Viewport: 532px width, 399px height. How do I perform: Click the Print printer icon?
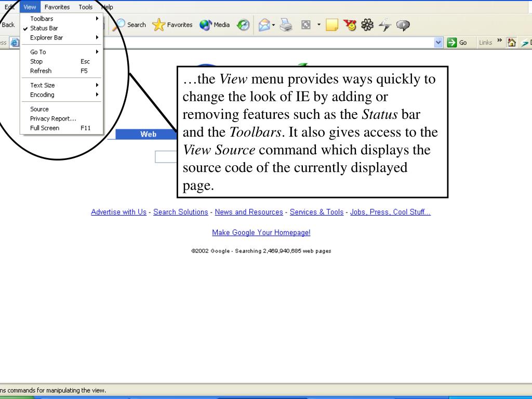[x=286, y=25]
